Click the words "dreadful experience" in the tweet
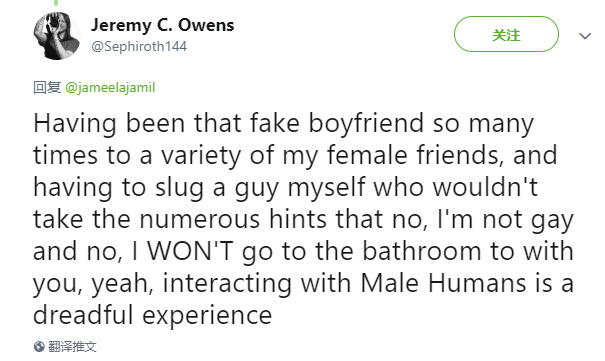Screen dimensions: 605x361 coord(152,315)
